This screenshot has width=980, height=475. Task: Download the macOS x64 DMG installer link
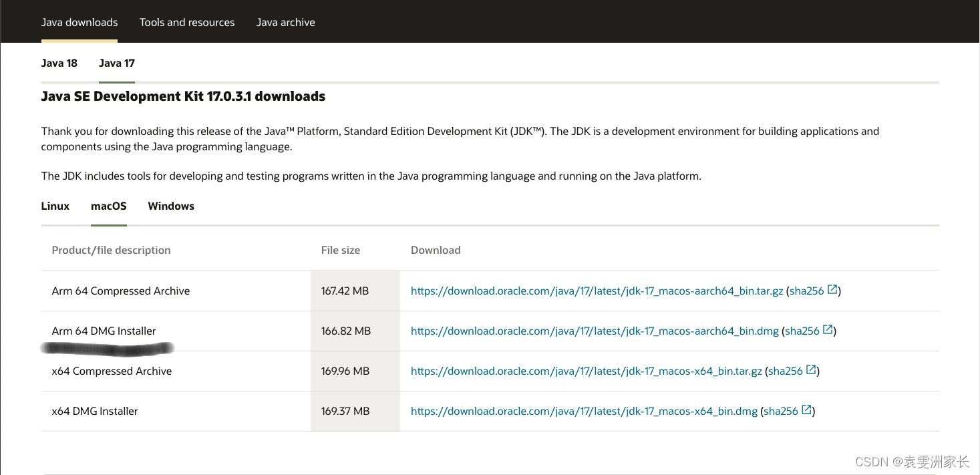click(584, 411)
